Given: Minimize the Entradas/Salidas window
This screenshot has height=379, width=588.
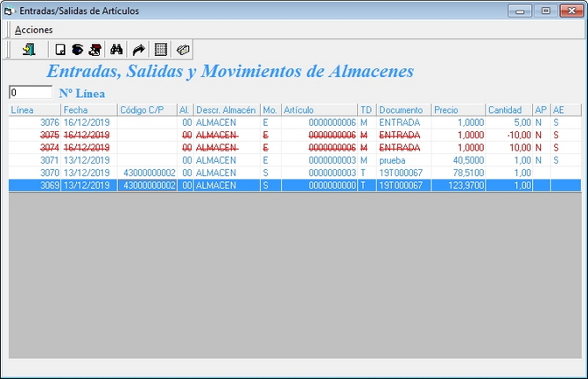Looking at the screenshot, I should pos(520,11).
